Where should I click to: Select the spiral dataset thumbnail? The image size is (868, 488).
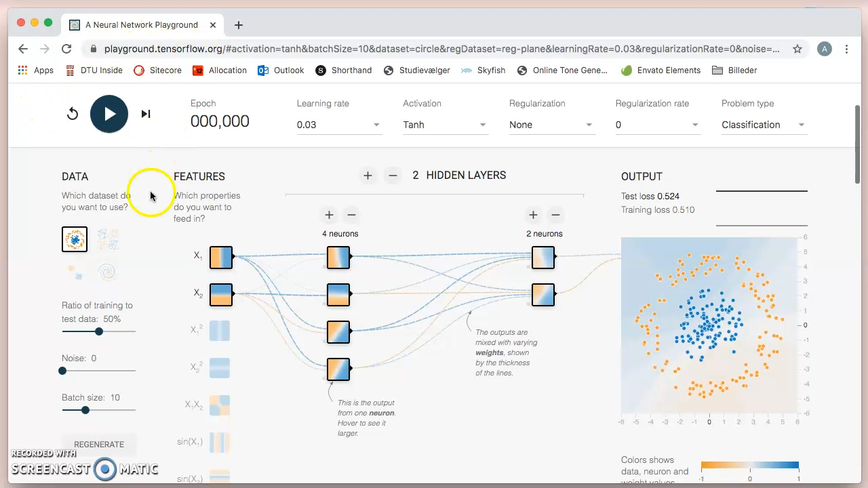point(107,272)
